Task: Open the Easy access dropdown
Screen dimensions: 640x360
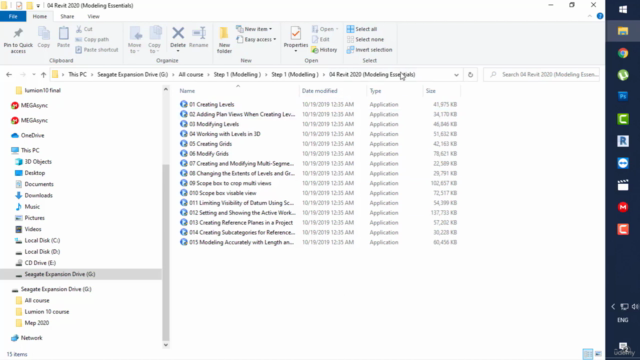Action: pos(256,39)
